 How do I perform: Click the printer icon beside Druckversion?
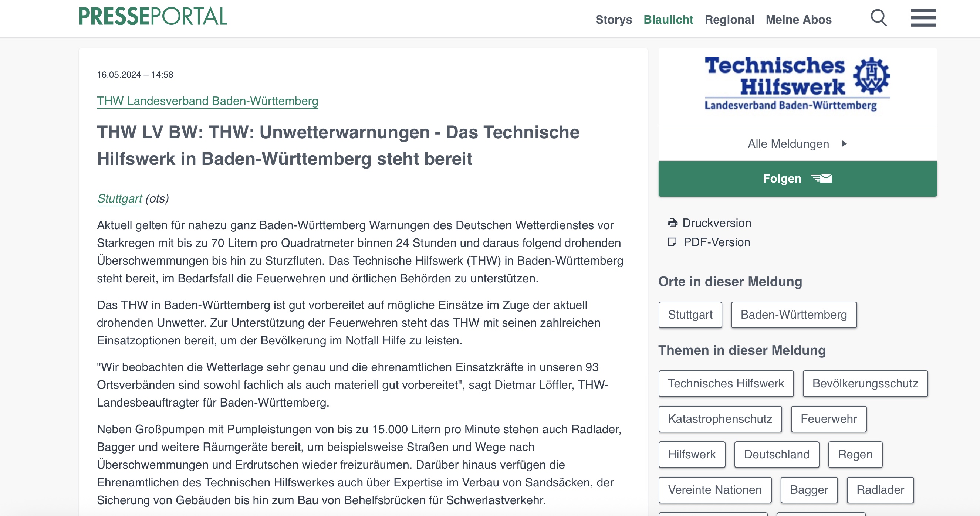tap(673, 223)
